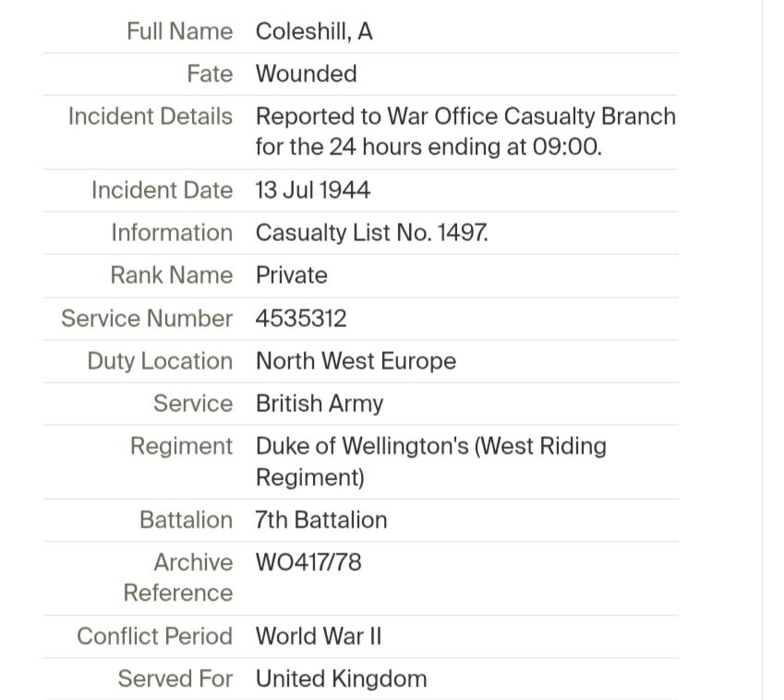Viewport: 784px width, 700px height.
Task: Click the name value Coleshill, A
Action: [x=314, y=31]
